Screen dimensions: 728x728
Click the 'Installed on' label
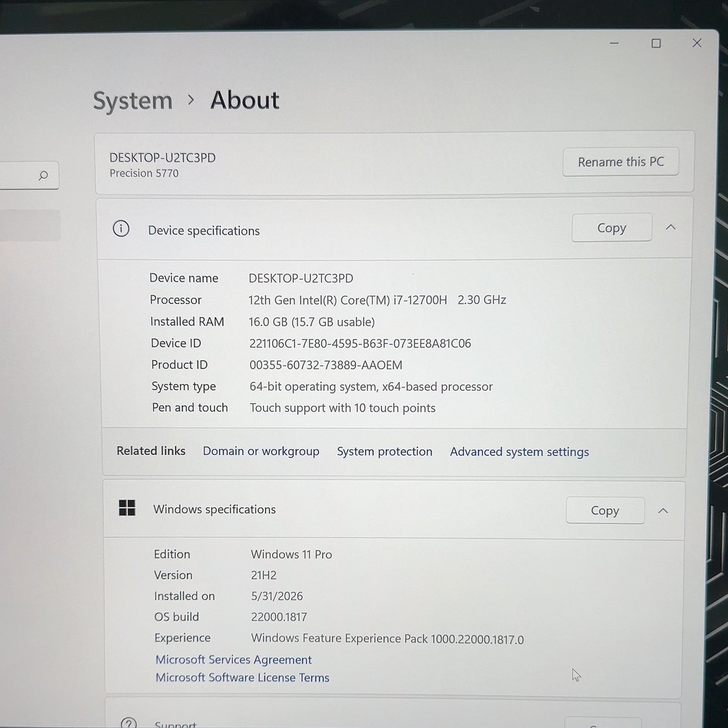point(184,596)
